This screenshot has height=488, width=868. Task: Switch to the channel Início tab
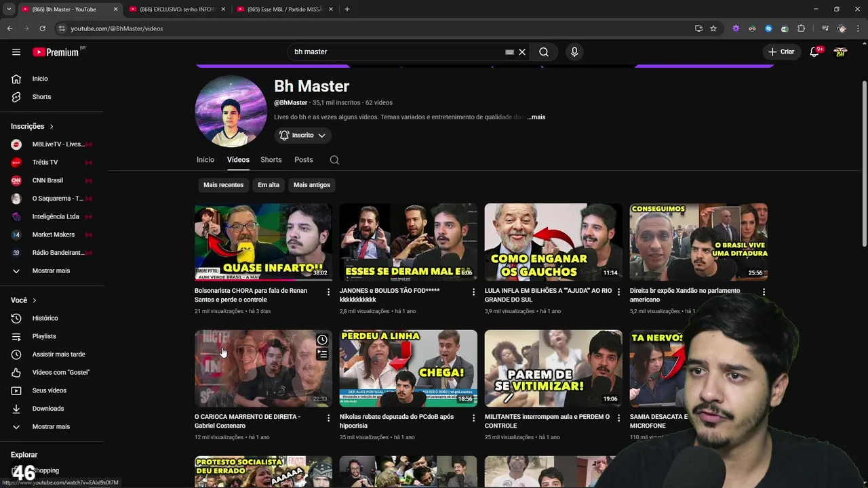point(205,160)
